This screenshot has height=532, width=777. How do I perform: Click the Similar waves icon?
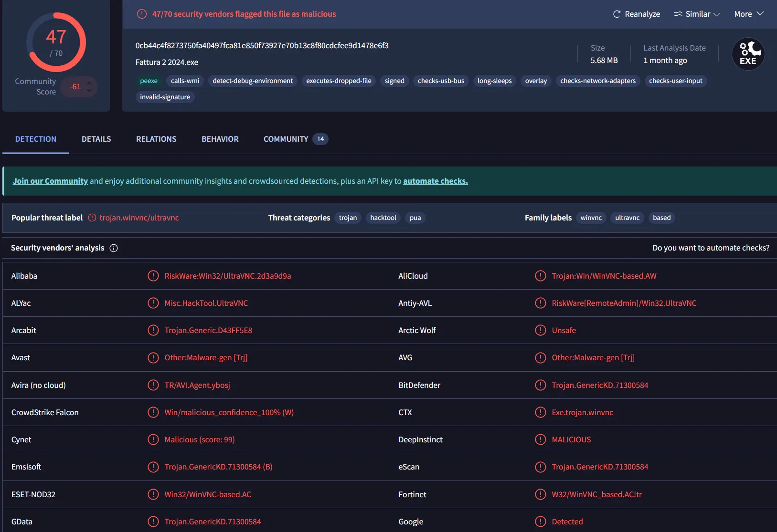click(x=678, y=14)
